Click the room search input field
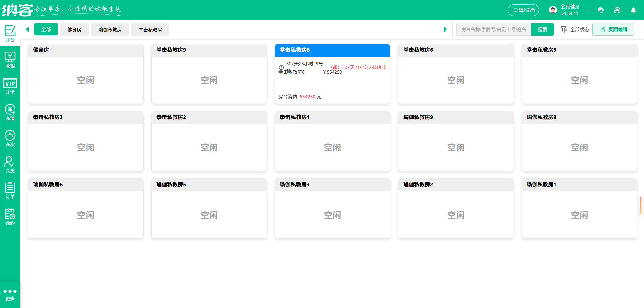Image resolution: width=644 pixels, height=308 pixels. pos(493,29)
